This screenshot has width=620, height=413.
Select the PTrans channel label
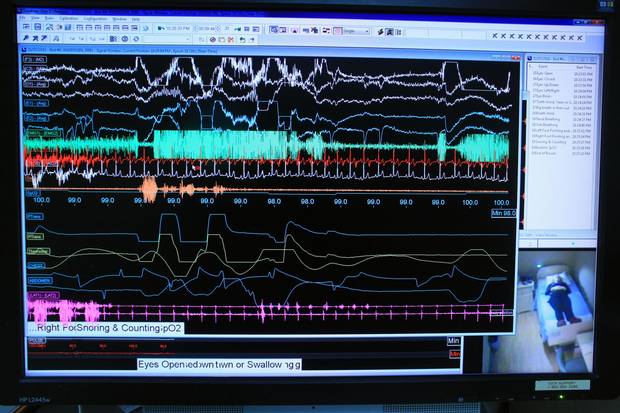tap(35, 216)
